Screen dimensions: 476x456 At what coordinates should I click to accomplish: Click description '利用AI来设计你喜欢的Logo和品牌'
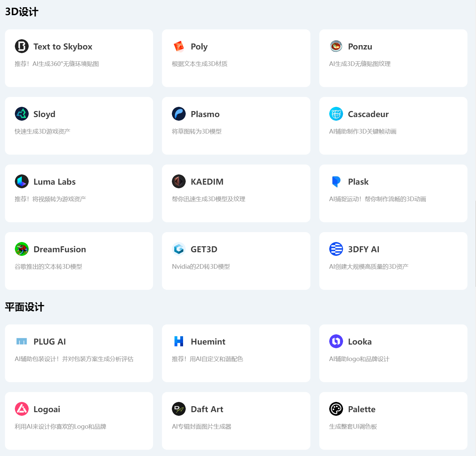[x=60, y=426]
